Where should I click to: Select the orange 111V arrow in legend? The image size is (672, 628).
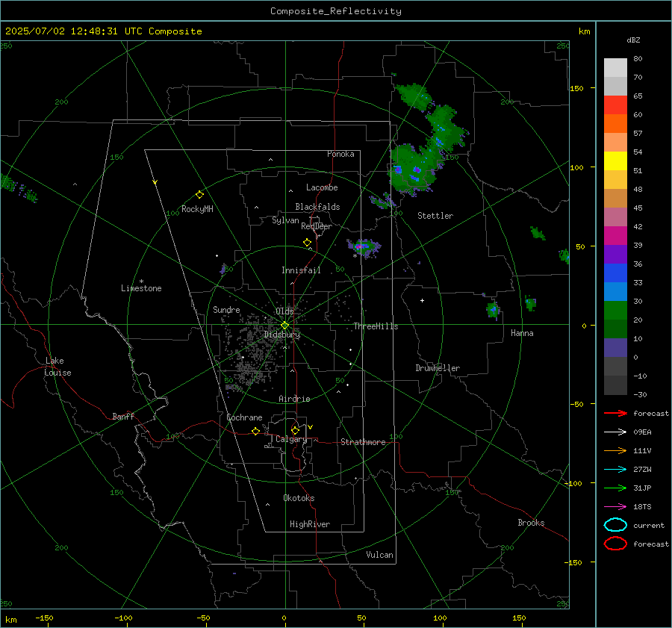[615, 450]
